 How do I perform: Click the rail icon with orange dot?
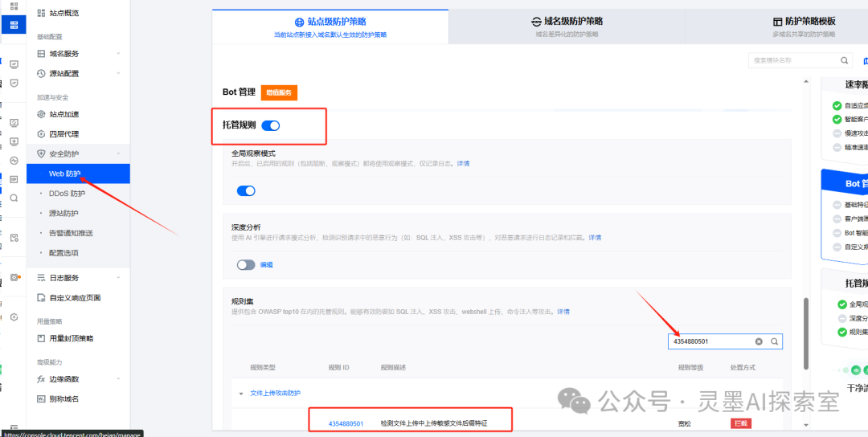(x=15, y=277)
